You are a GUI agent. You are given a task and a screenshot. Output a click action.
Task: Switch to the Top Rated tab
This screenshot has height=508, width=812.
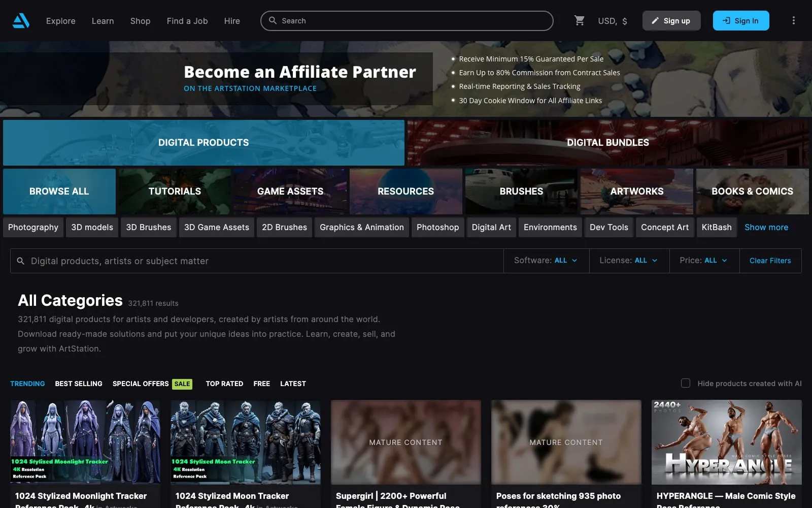224,384
